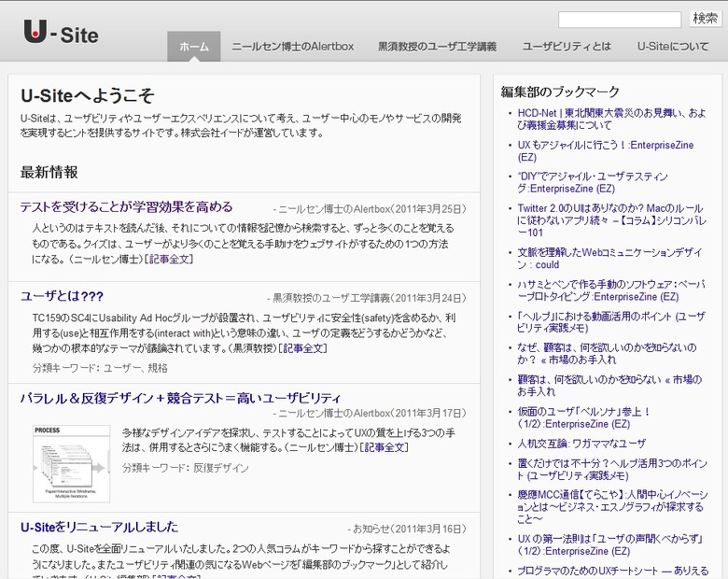728x579 pixels.
Task: Open 記事全文 link for quiz article
Action: pos(170,259)
